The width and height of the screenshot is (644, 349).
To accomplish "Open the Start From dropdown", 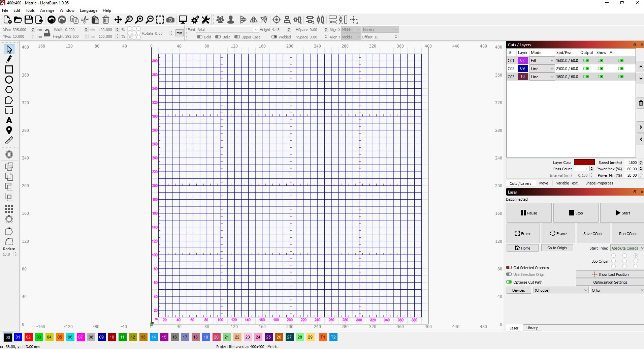I will tap(626, 248).
